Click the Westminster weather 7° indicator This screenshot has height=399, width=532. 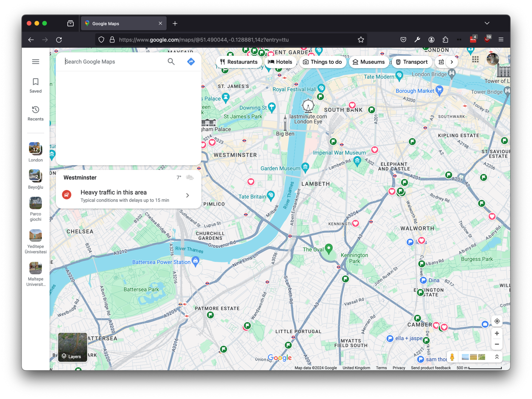[179, 178]
